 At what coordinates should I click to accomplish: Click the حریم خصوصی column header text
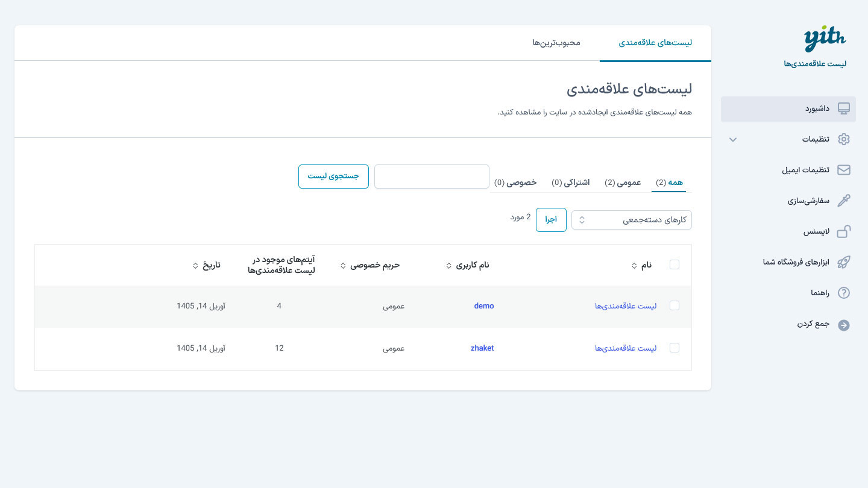(375, 265)
